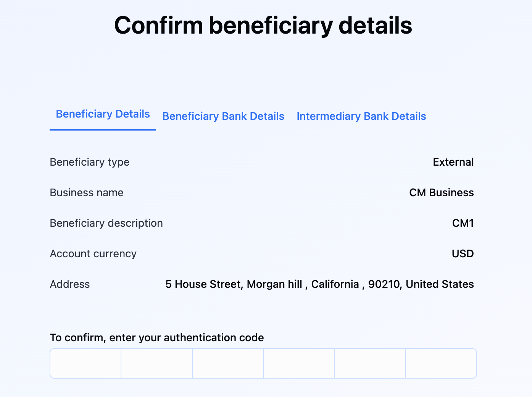Viewport: 532px width, 397px height.
Task: Select the External beneficiary type value
Action: (x=453, y=162)
